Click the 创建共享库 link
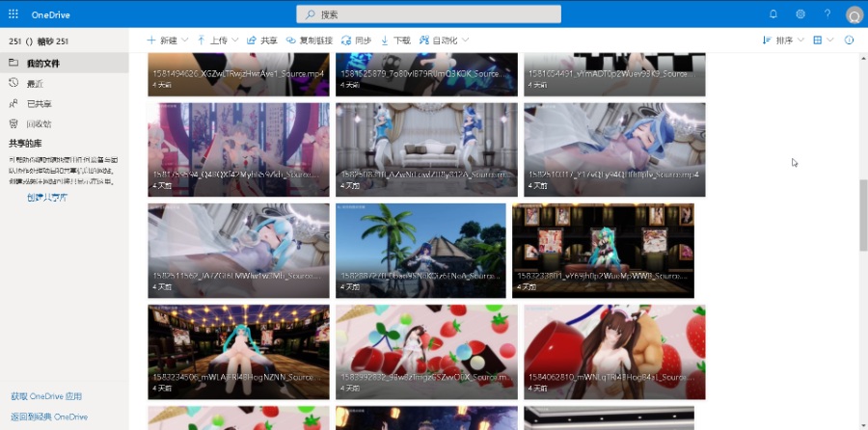Image resolution: width=868 pixels, height=430 pixels. pyautogui.click(x=47, y=198)
